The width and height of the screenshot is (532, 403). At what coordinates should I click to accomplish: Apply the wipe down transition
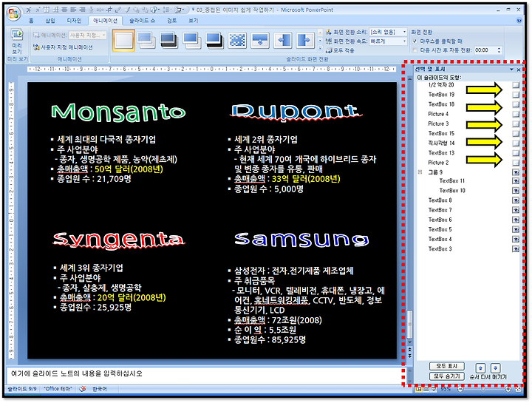(x=260, y=41)
